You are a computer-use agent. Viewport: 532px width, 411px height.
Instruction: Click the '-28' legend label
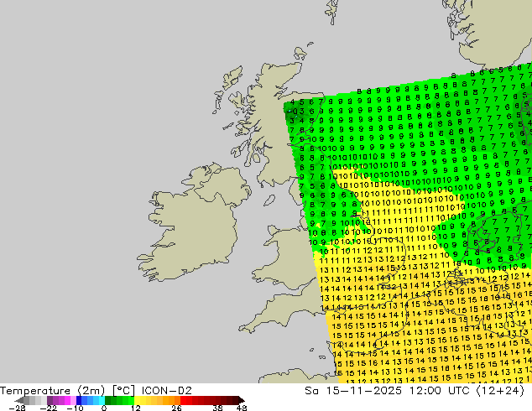[x=17, y=408]
